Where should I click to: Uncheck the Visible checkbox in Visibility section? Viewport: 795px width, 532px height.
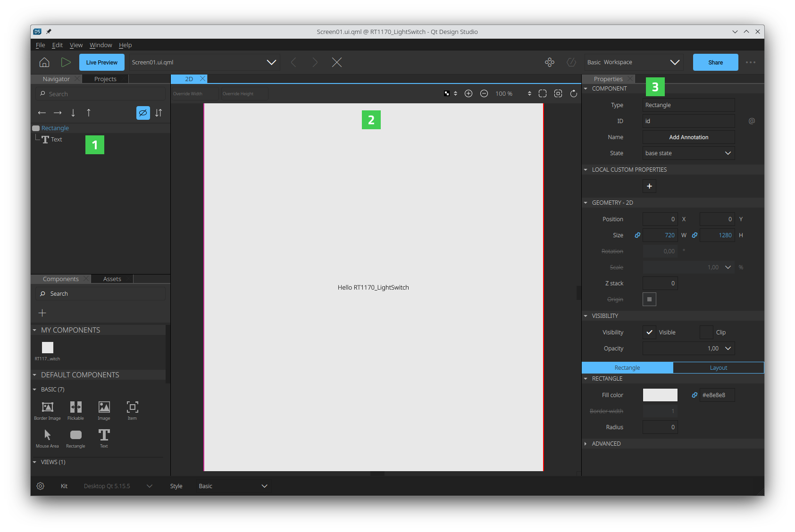(x=649, y=332)
